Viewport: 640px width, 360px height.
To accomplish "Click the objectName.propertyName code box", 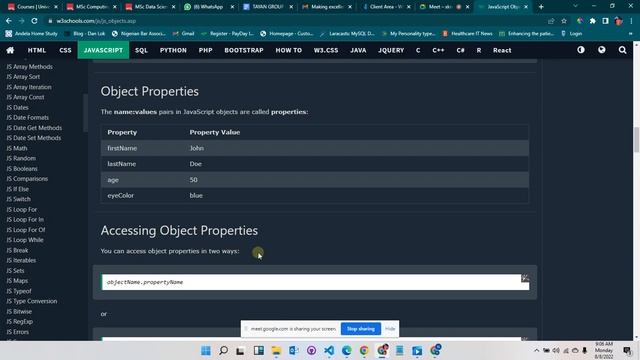I will coord(315,282).
